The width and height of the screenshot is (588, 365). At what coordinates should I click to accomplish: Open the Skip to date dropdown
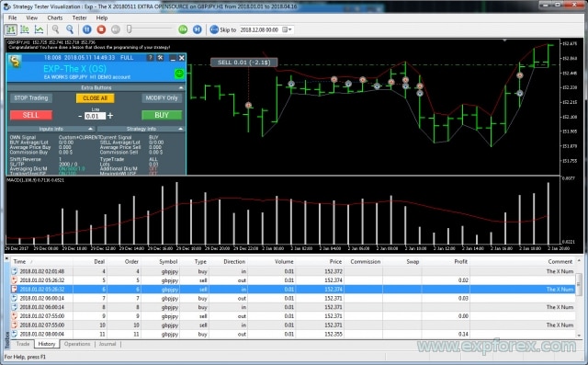click(288, 29)
